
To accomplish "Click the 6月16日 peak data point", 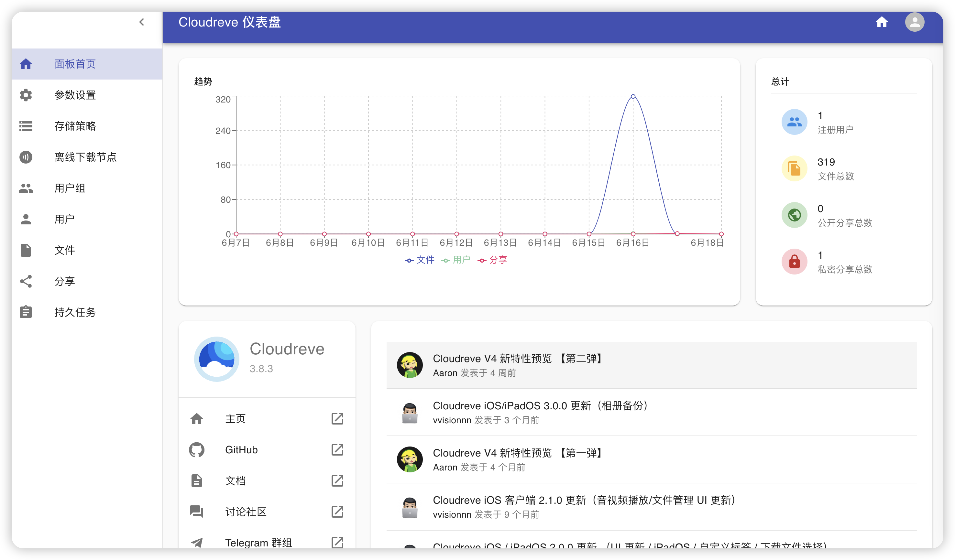I will [x=633, y=97].
